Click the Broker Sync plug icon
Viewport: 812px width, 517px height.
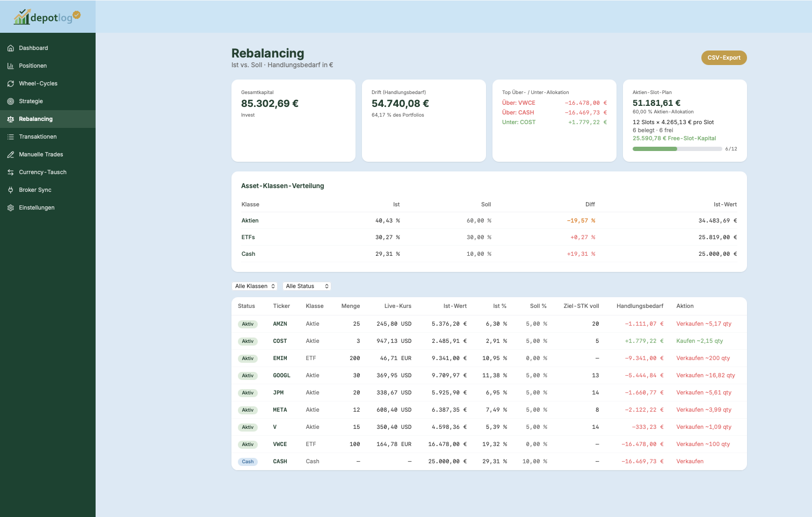pyautogui.click(x=11, y=190)
